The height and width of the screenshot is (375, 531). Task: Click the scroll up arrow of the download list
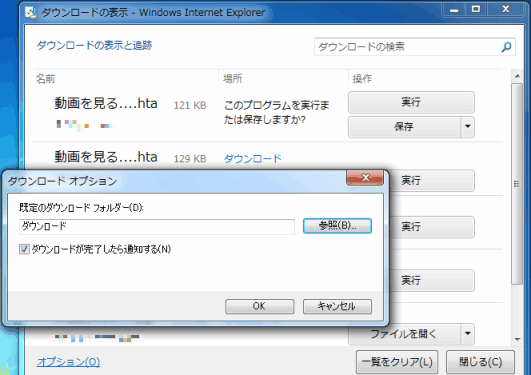517,76
